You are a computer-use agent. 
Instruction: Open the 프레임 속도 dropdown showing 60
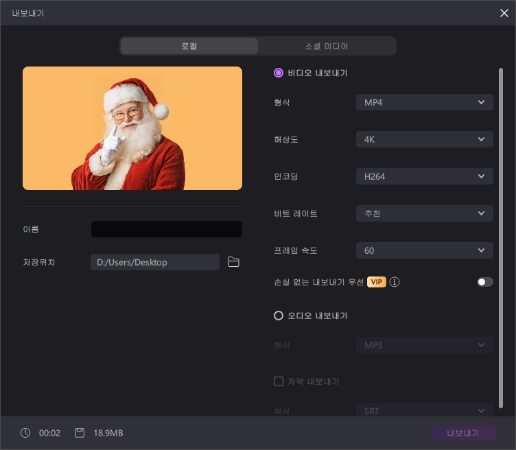coord(424,250)
